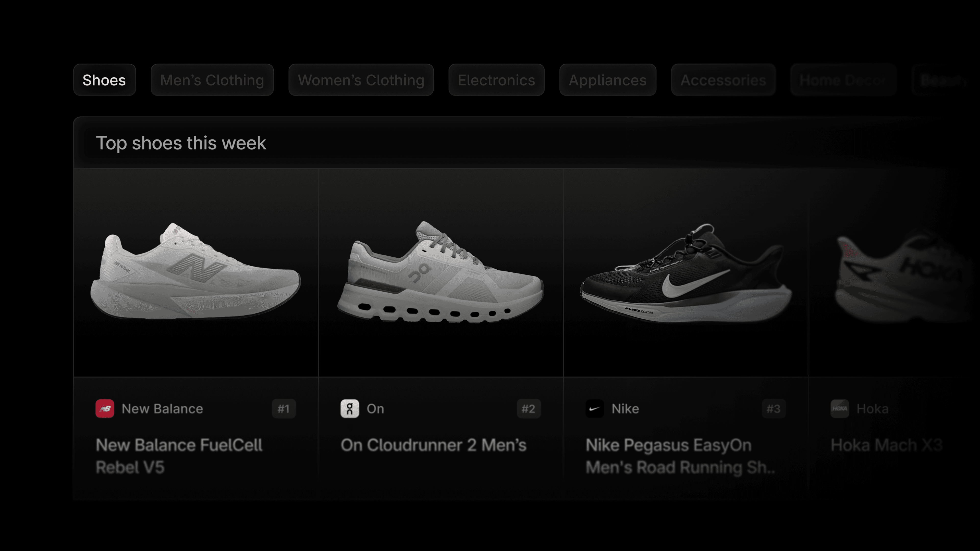Image resolution: width=980 pixels, height=551 pixels.
Task: View the black Nike Pegasus shoe image
Action: click(x=685, y=273)
